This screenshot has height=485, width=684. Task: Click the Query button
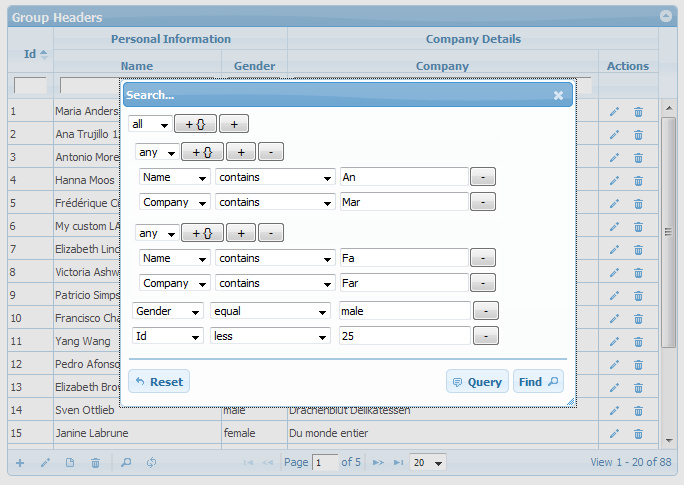click(x=477, y=382)
